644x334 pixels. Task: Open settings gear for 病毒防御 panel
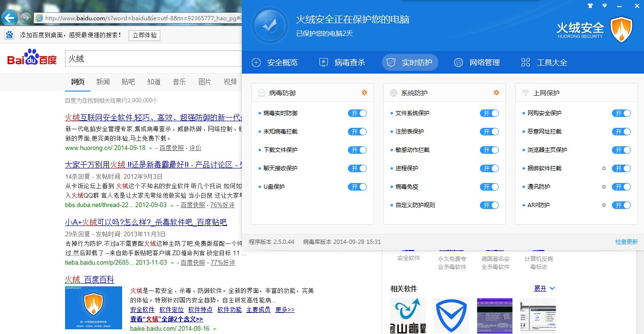pyautogui.click(x=364, y=92)
